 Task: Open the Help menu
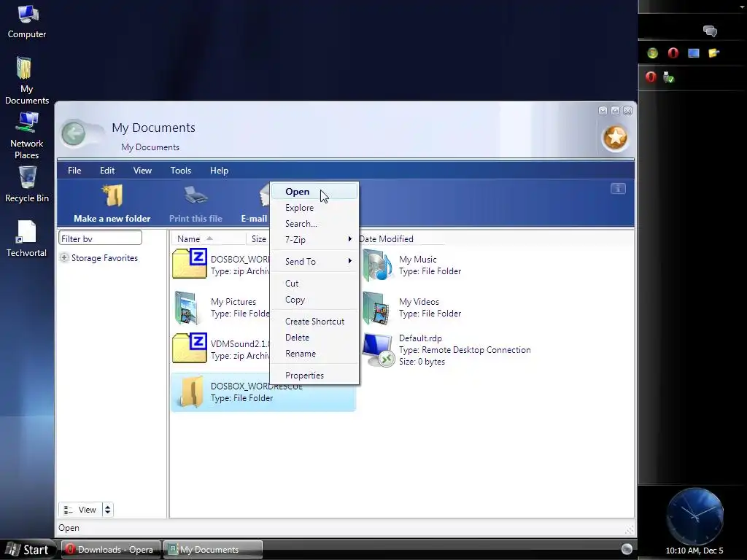click(x=219, y=171)
